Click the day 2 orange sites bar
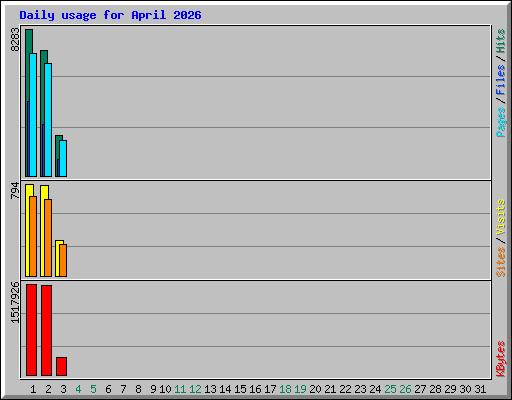 [x=48, y=238]
